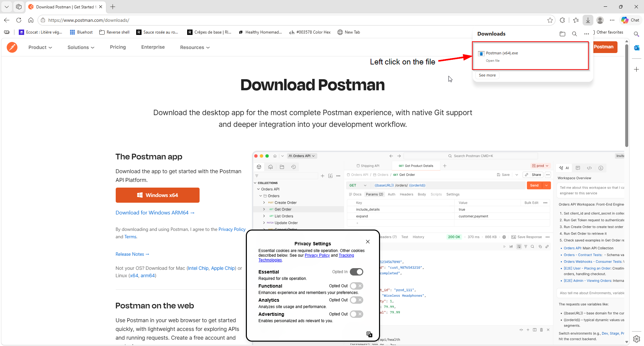This screenshot has width=644, height=346.
Task: Toggle the downloads toolbar icon
Action: (x=588, y=20)
